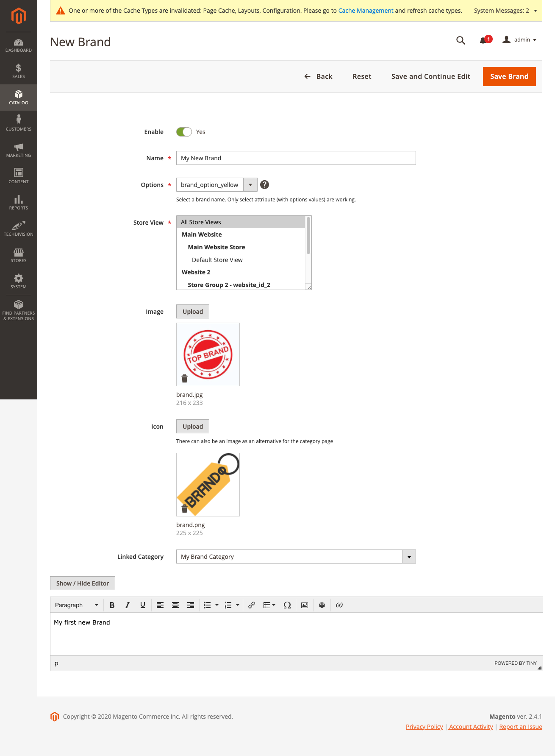
Task: Click the Store View list resize grip
Action: point(309,287)
